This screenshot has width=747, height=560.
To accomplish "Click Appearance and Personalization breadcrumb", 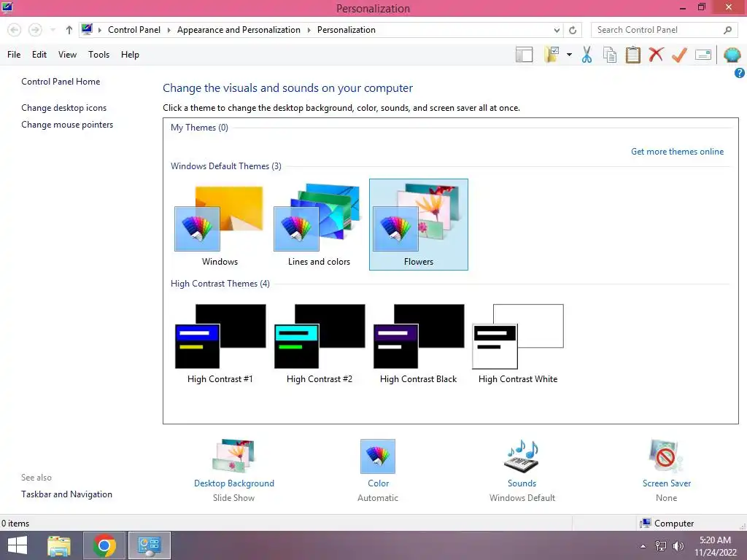I will 239,30.
